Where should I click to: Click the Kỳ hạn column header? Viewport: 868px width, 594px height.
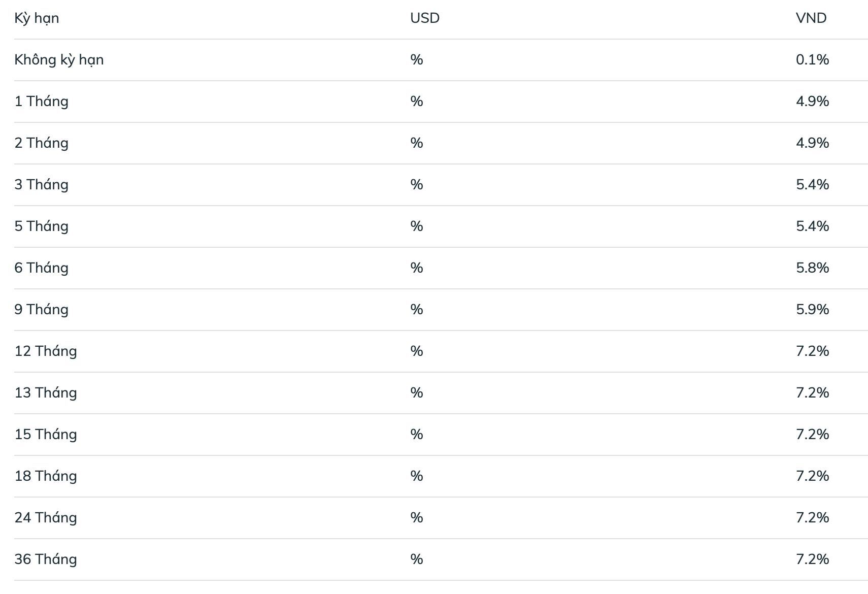[37, 18]
